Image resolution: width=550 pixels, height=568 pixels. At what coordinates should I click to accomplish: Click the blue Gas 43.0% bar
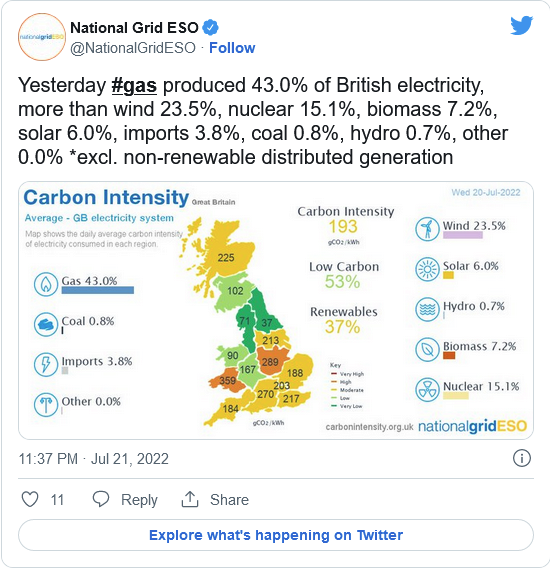[98, 290]
